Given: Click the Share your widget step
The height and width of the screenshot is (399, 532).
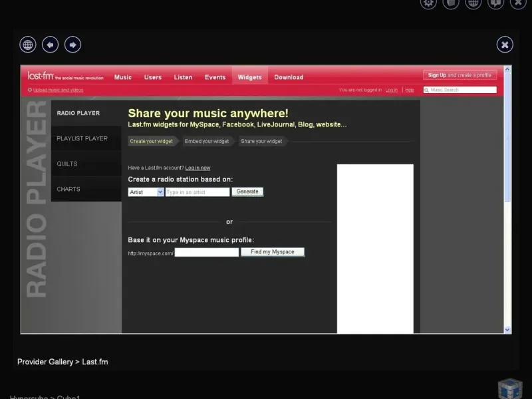Looking at the screenshot, I should pyautogui.click(x=261, y=141).
